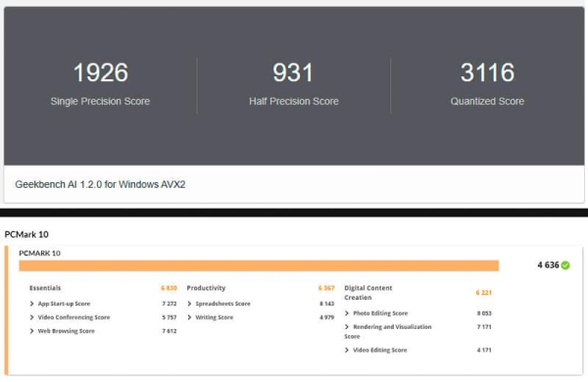Click the Single Precision Score value 1926
The width and height of the screenshot is (588, 382).
[101, 72]
